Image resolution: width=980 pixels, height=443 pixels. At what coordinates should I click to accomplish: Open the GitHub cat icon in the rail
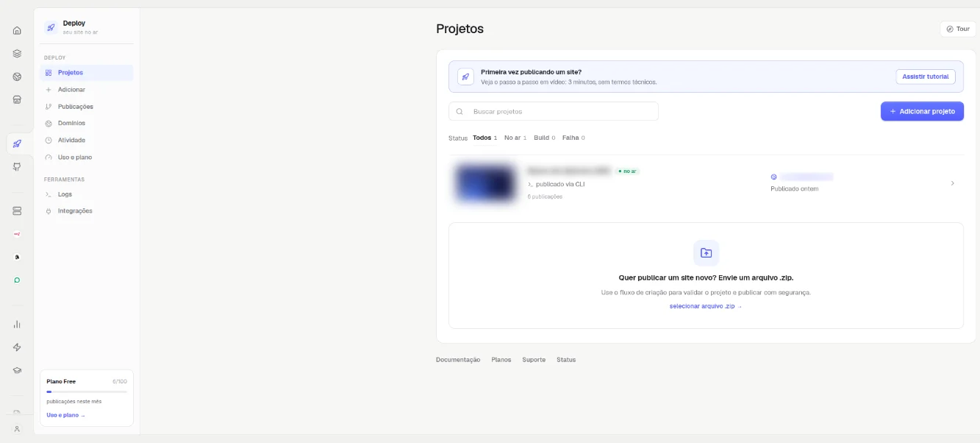(x=17, y=166)
